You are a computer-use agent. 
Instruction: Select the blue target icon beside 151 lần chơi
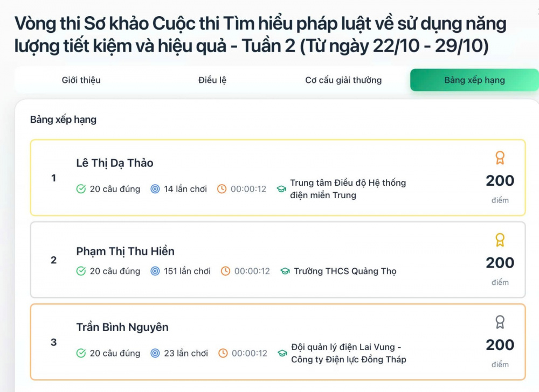pyautogui.click(x=155, y=271)
